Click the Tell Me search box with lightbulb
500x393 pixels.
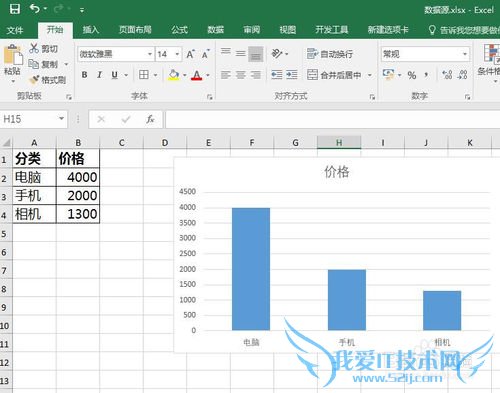coord(464,30)
